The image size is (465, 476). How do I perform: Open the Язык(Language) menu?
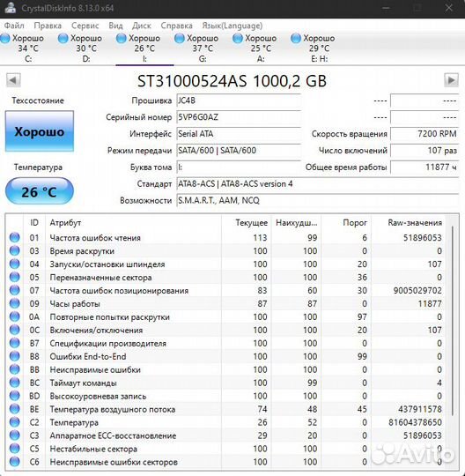coord(232,26)
